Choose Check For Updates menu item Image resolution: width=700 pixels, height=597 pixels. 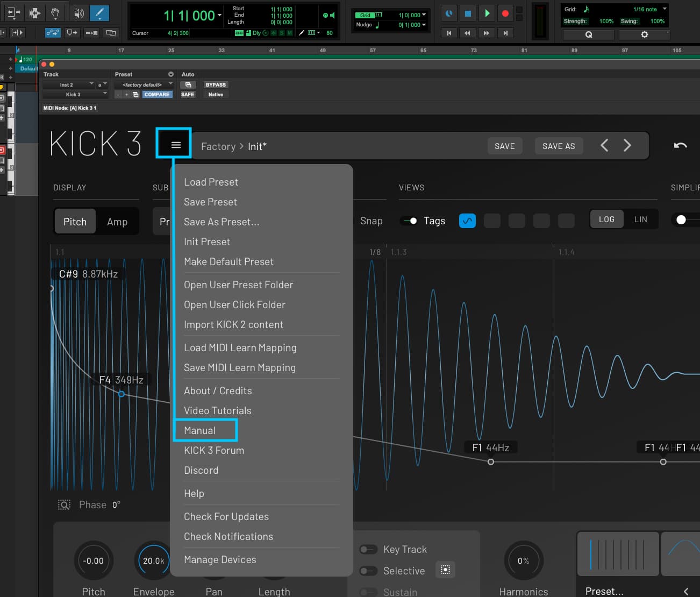pos(226,516)
